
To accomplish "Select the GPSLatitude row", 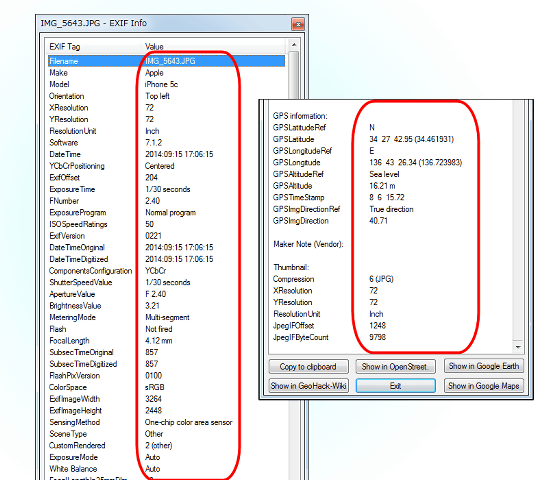I will click(391, 139).
